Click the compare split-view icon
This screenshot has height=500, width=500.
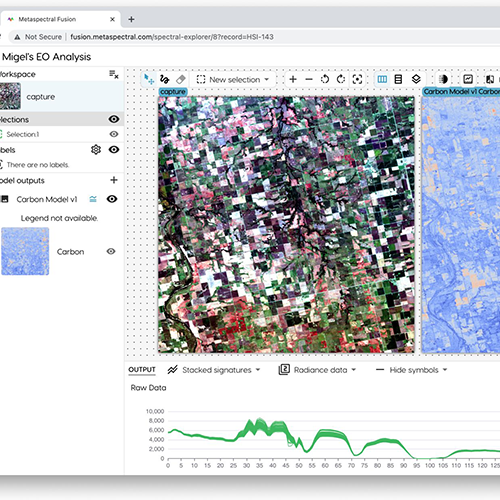(490, 79)
